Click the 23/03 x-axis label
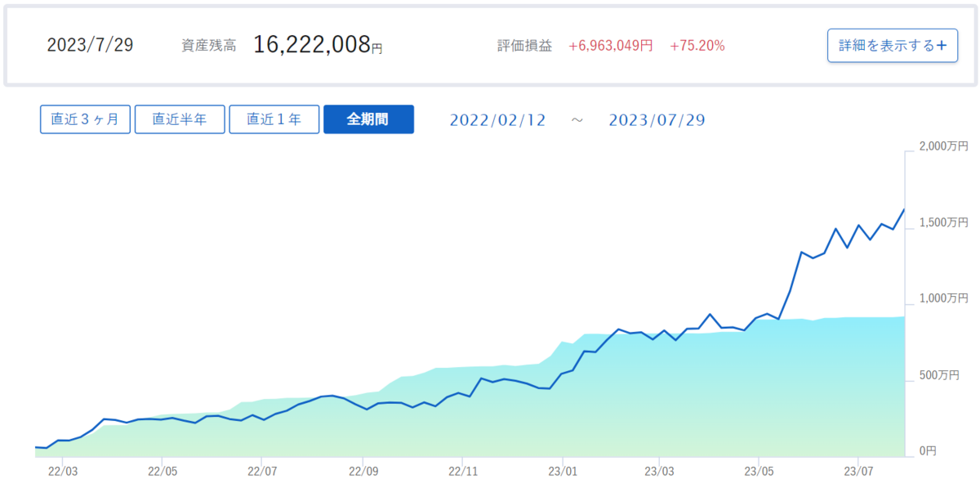 658,471
